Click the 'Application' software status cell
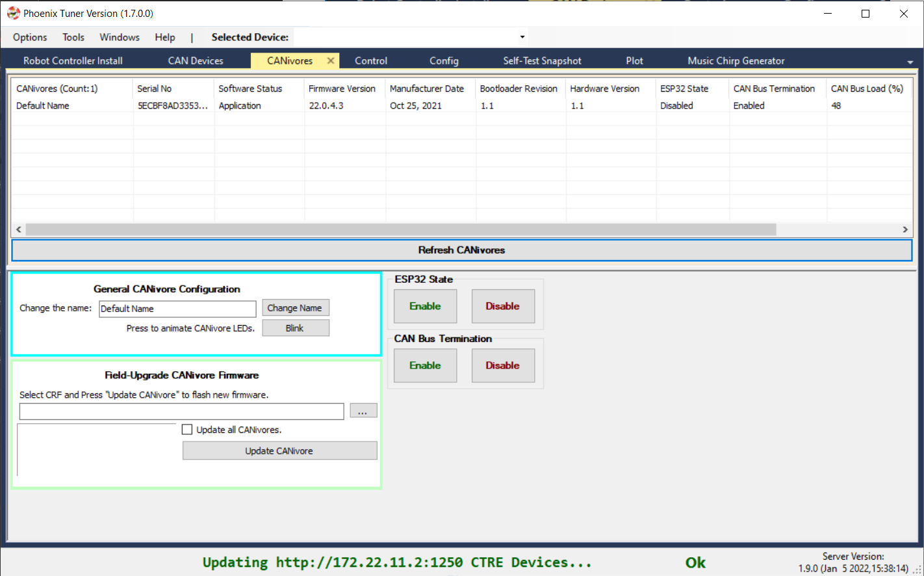This screenshot has height=576, width=924. pyautogui.click(x=240, y=105)
